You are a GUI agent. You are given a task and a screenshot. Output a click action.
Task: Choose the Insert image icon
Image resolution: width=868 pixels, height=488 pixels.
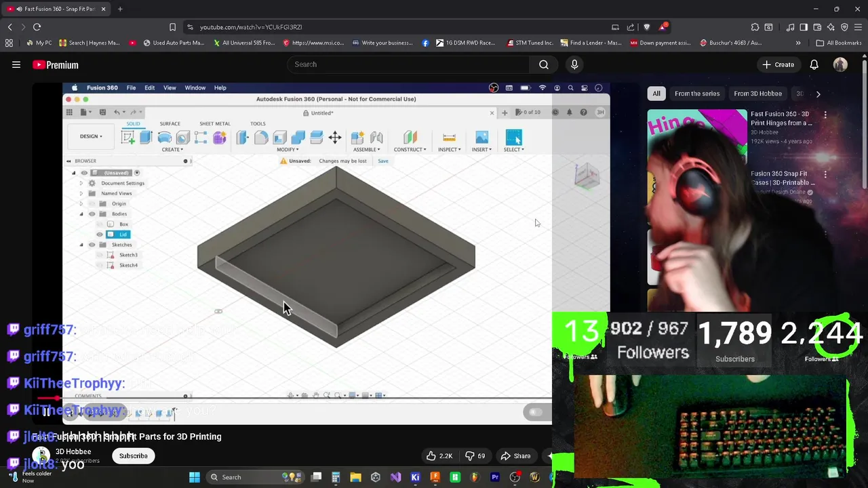point(481,138)
